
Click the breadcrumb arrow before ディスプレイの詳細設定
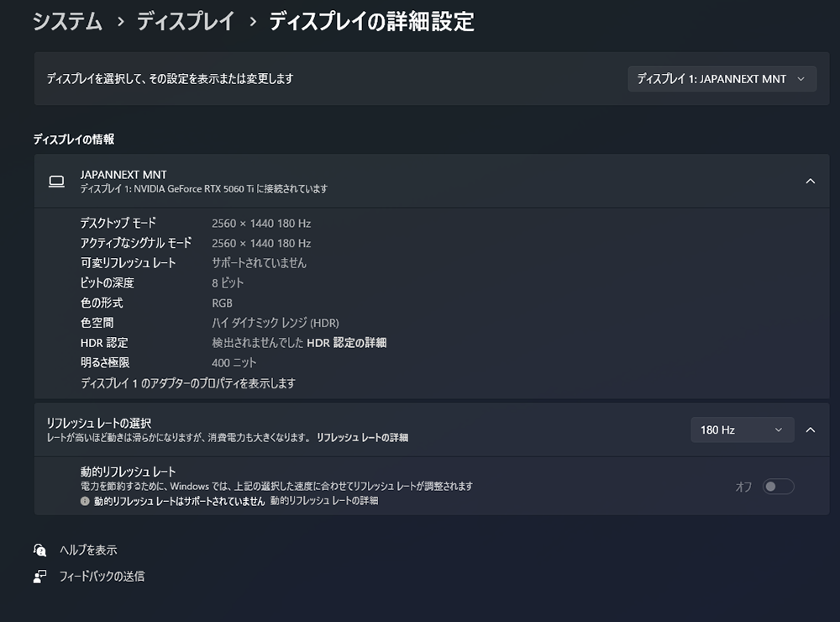pyautogui.click(x=252, y=23)
